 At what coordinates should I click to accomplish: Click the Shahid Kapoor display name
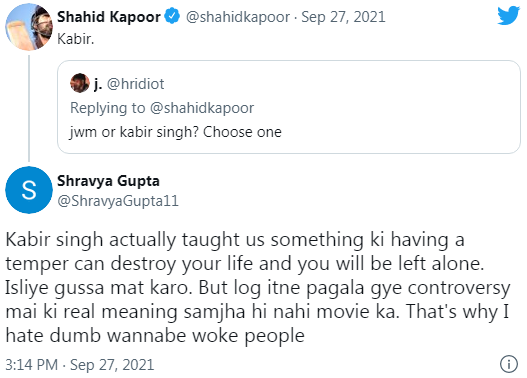[x=109, y=17]
